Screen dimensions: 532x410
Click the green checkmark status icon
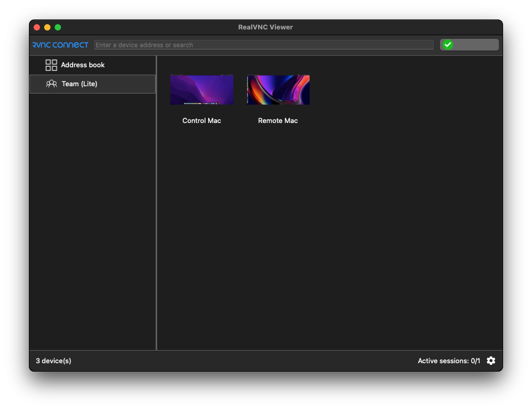(448, 45)
